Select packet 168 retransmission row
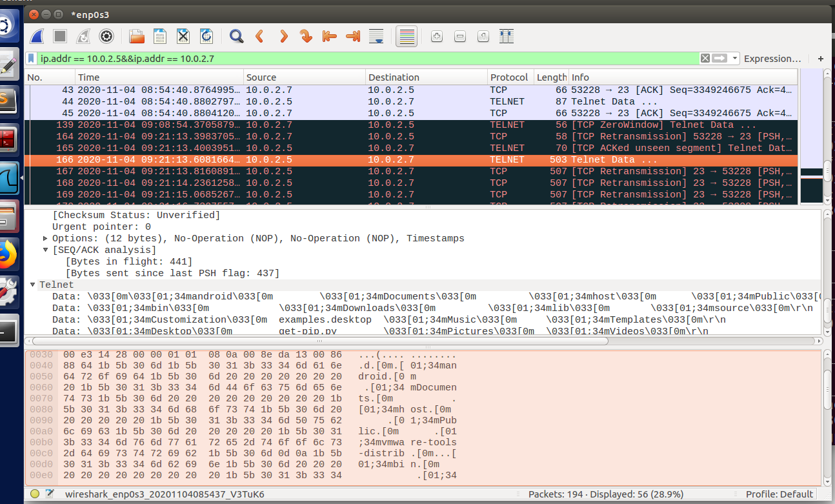The width and height of the screenshot is (835, 504). tap(411, 183)
